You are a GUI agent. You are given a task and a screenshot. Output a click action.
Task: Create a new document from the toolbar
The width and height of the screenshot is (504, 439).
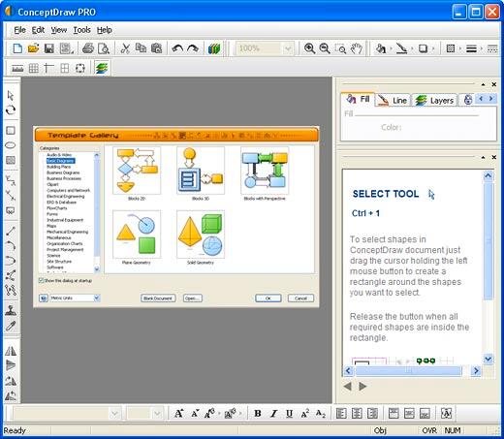pyautogui.click(x=17, y=48)
